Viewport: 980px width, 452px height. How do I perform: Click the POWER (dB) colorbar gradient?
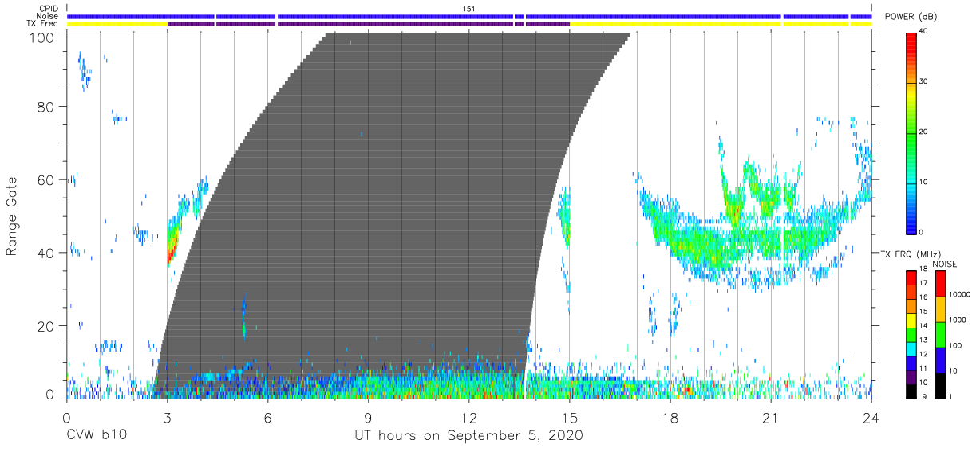911,132
